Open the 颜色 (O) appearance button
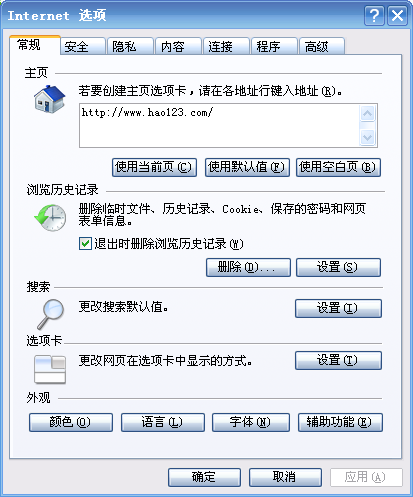This screenshot has width=413, height=497. pyautogui.click(x=71, y=422)
